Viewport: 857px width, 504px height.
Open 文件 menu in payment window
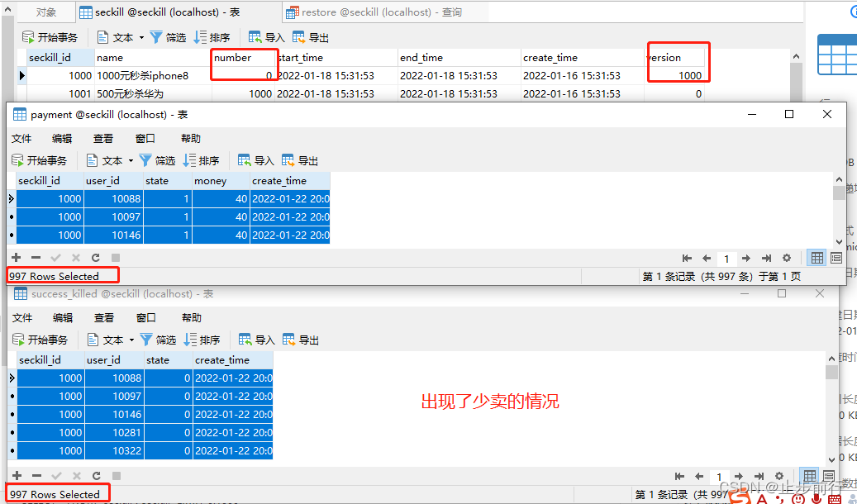[x=21, y=138]
